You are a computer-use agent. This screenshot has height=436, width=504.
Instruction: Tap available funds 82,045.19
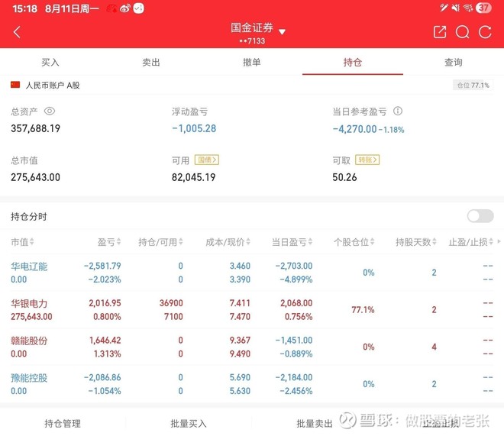[x=194, y=177]
